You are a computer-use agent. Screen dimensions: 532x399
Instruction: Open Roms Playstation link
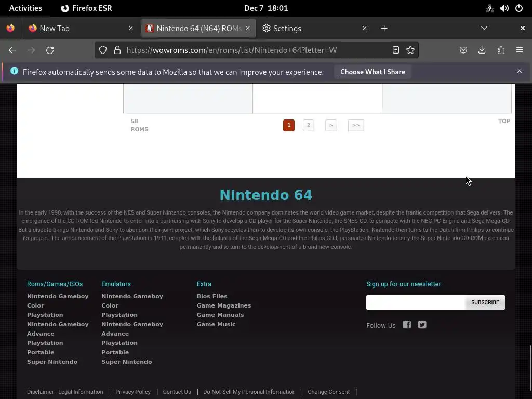[x=45, y=315]
